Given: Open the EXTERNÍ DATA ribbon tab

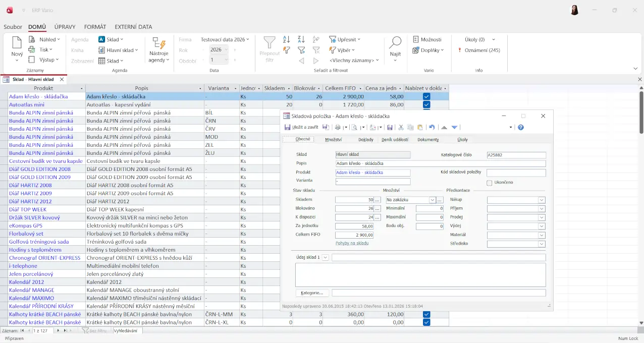Looking at the screenshot, I should (133, 27).
